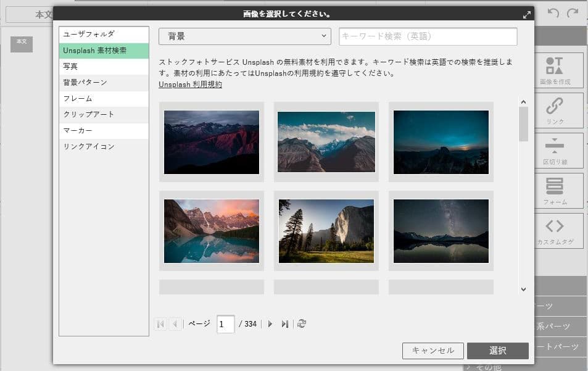
Task: Go to the next page of results
Action: (x=270, y=324)
